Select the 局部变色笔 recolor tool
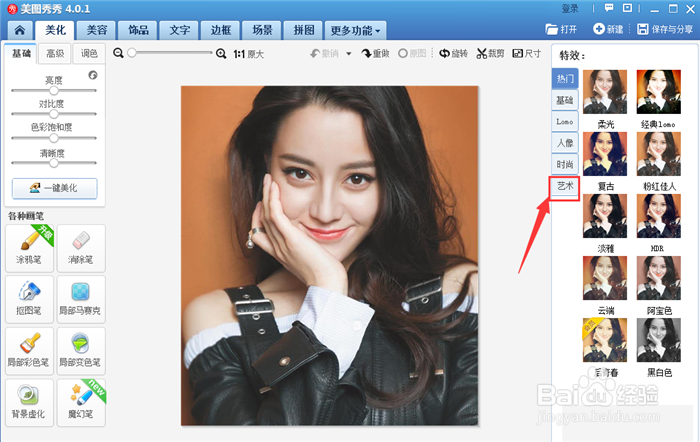This screenshot has width=700, height=442. (x=81, y=351)
